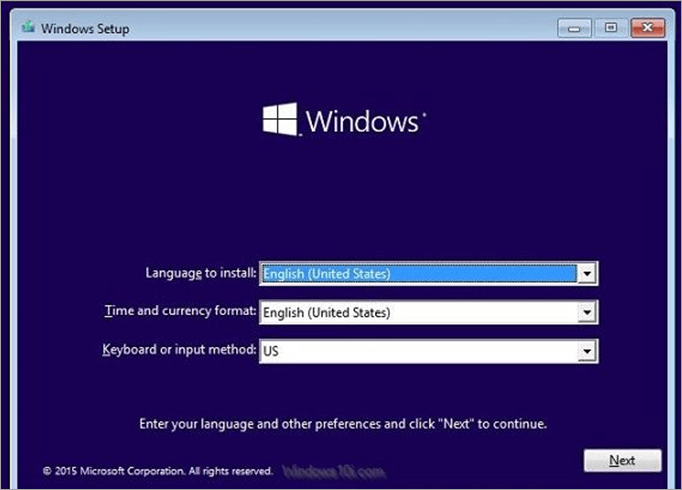The width and height of the screenshot is (682, 490).
Task: Click the Windows Setup title bar icon
Action: click(x=28, y=27)
